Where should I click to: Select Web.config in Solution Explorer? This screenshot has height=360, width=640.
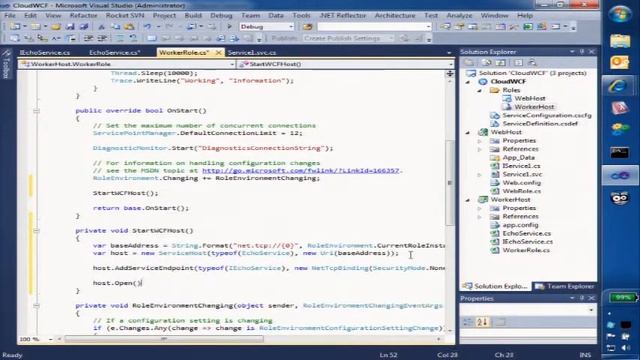pyautogui.click(x=522, y=183)
